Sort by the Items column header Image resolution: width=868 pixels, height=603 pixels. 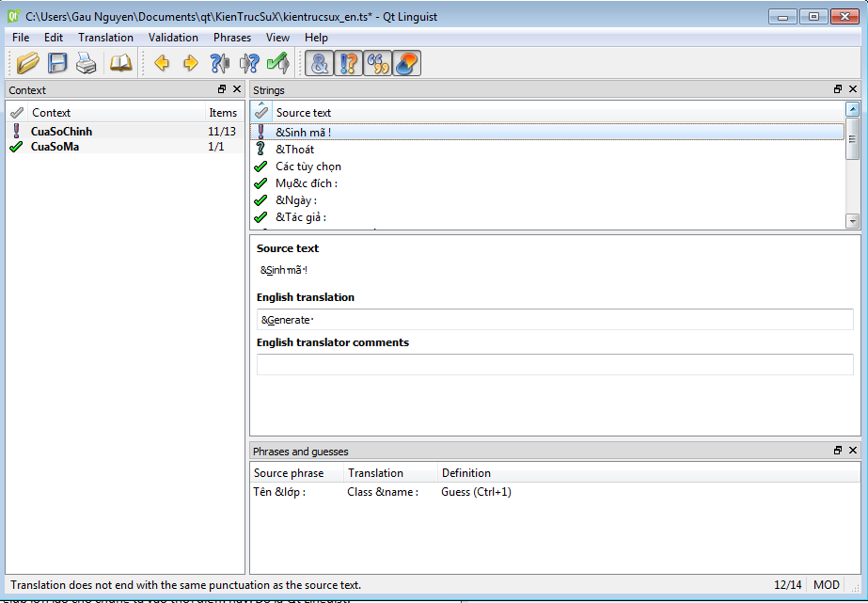pos(224,112)
